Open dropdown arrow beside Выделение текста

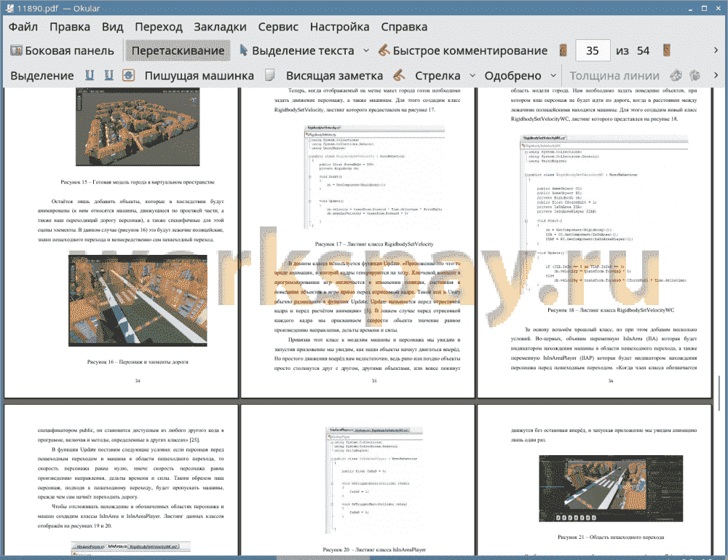tap(366, 51)
